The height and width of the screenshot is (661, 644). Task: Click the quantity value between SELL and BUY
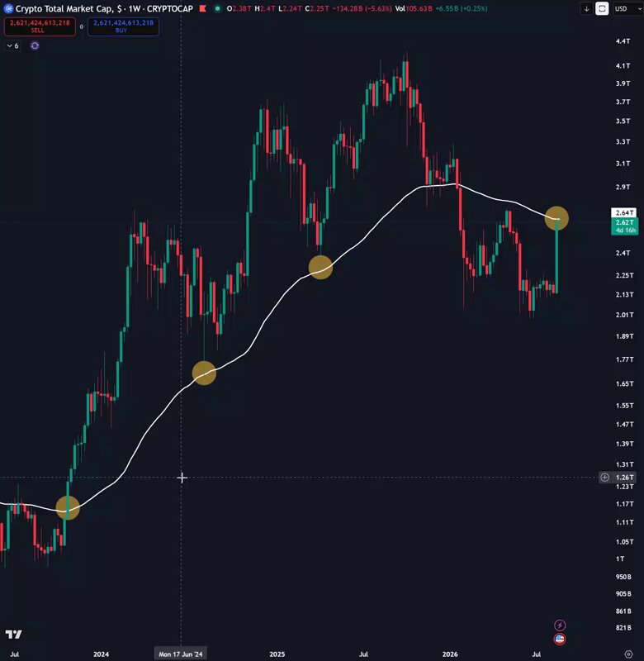click(x=81, y=26)
